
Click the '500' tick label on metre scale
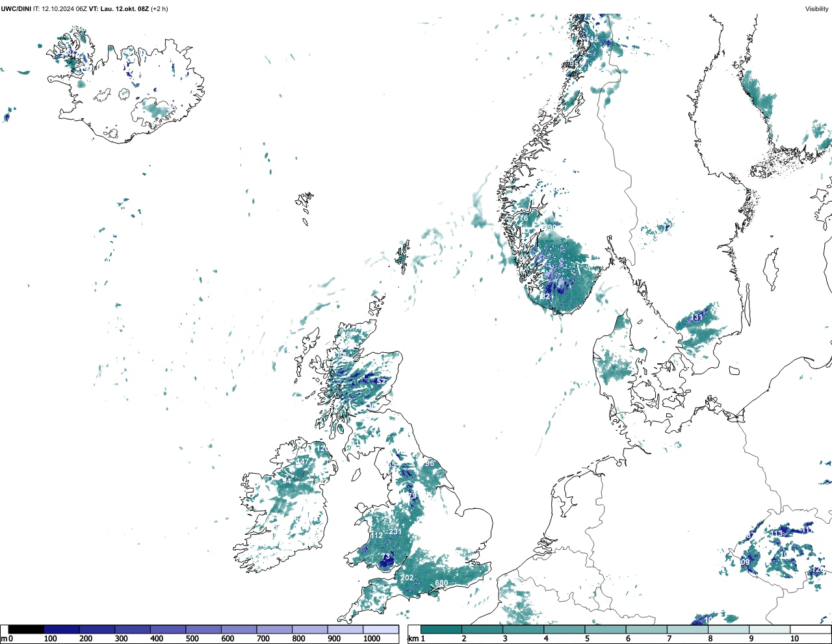(192, 639)
